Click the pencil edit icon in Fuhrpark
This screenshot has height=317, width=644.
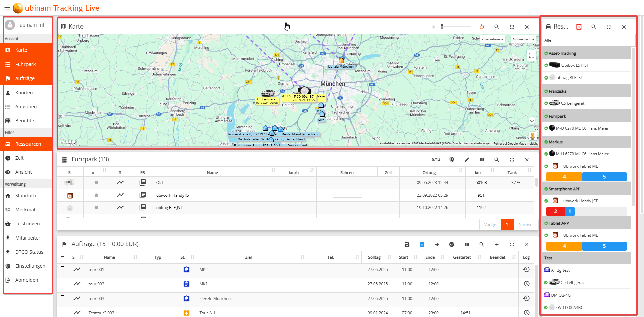467,160
